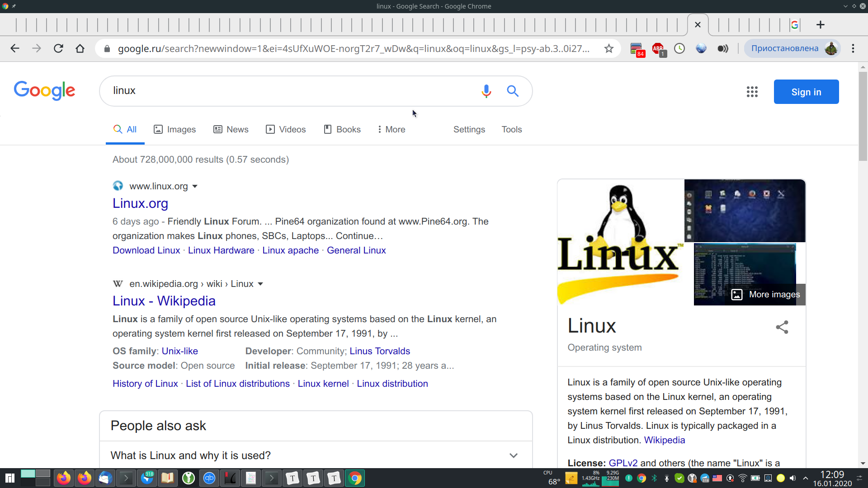Viewport: 868px width, 488px height.
Task: Follow the Download Linux sitelink
Action: point(146,250)
